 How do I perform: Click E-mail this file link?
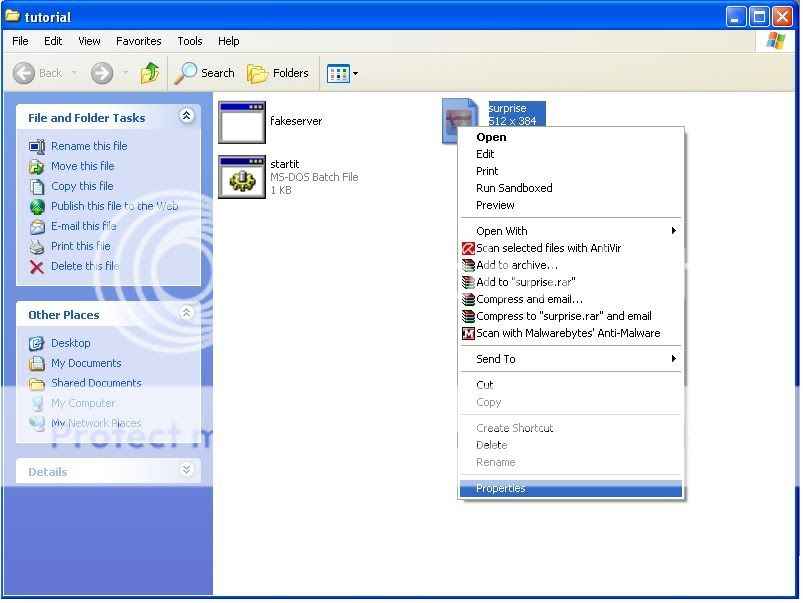83,226
